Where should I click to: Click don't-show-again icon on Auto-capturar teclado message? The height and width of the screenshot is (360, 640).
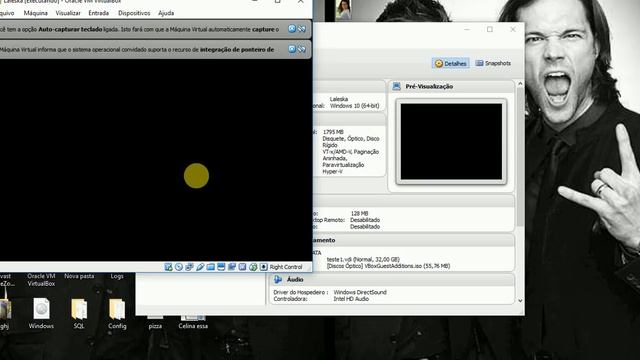coord(302,29)
